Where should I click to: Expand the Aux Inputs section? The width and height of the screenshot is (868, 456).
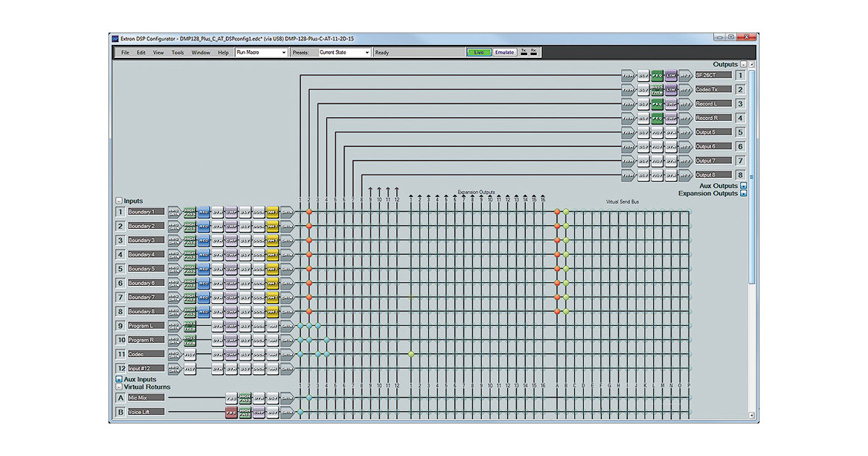coord(119,379)
